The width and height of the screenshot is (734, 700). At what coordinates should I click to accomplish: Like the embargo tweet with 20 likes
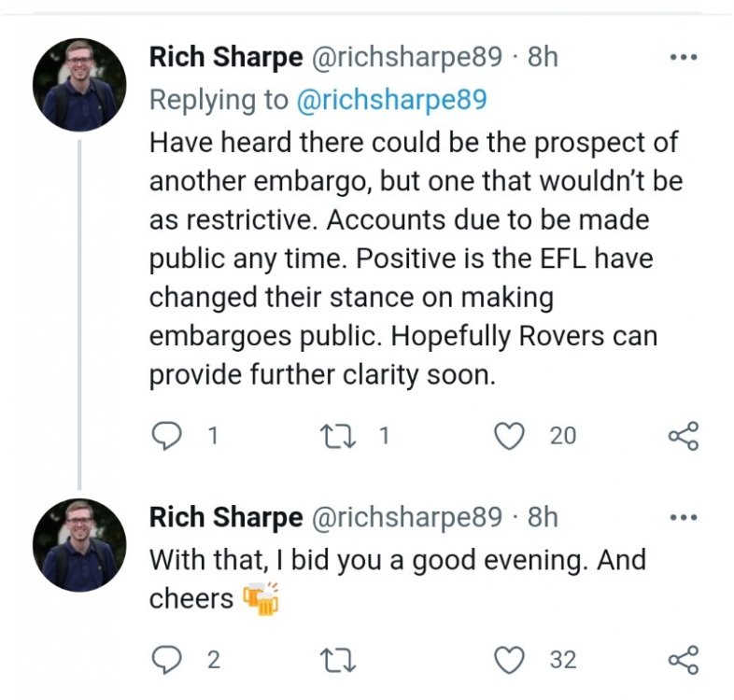(509, 435)
